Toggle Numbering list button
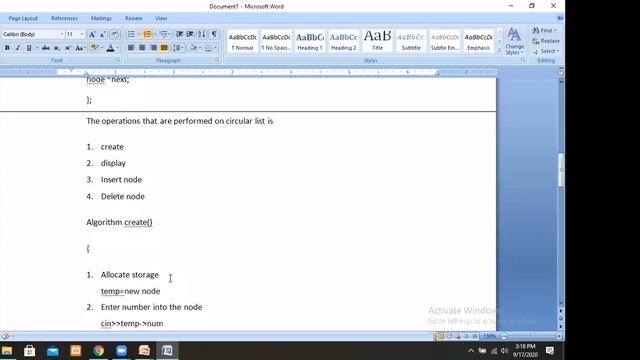This screenshot has width=640, height=360. pos(147,34)
